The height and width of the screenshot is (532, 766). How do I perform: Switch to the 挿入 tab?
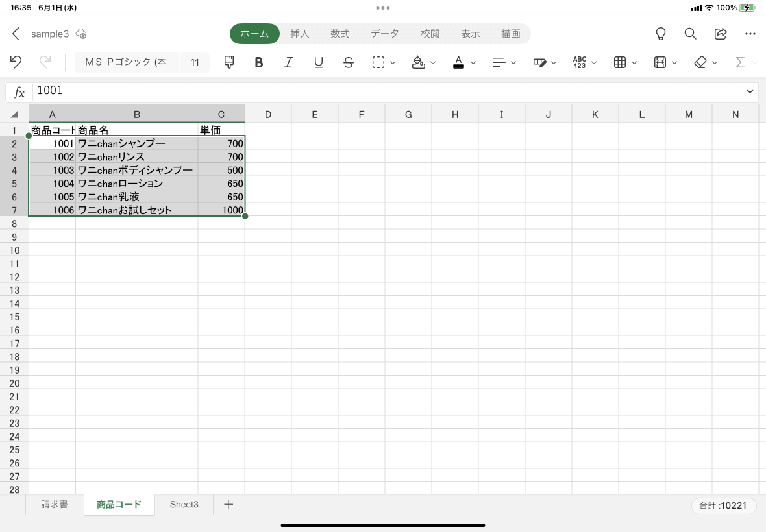pos(299,34)
